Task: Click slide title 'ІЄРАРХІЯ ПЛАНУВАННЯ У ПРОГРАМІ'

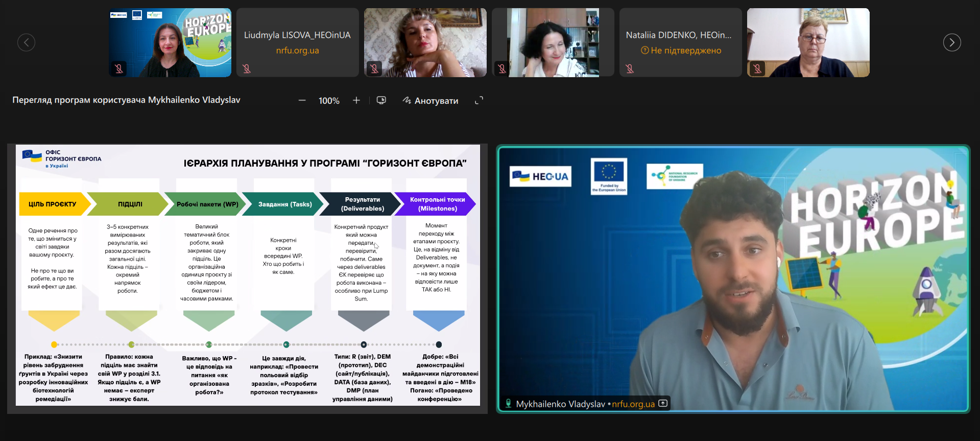Action: pyautogui.click(x=325, y=163)
